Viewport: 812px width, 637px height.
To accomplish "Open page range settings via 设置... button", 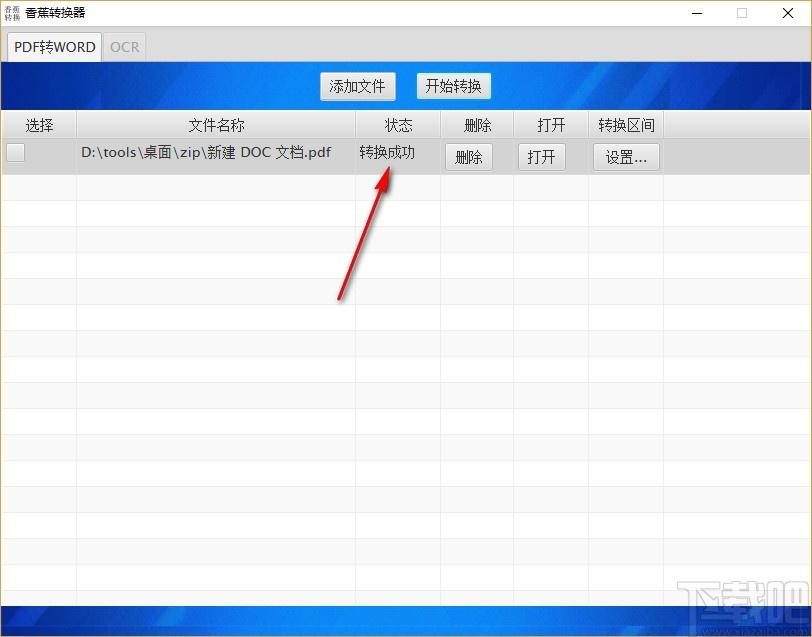I will (x=626, y=156).
